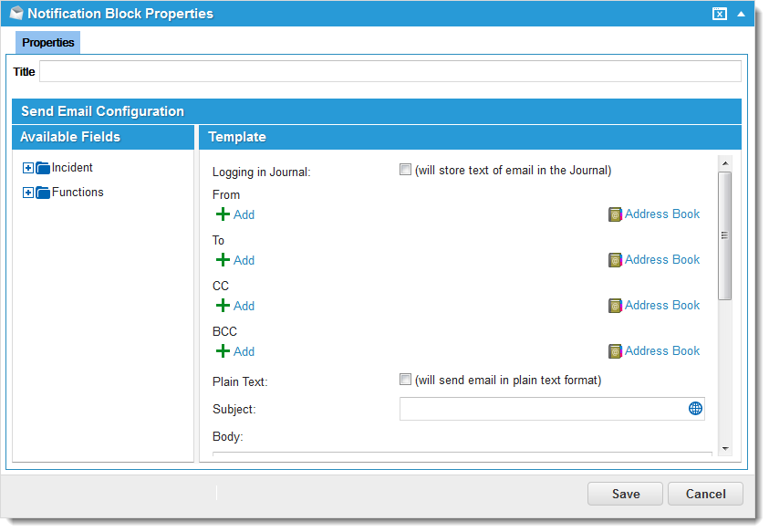Toggle the Plain Text checkbox
769x532 pixels.
pyautogui.click(x=405, y=380)
